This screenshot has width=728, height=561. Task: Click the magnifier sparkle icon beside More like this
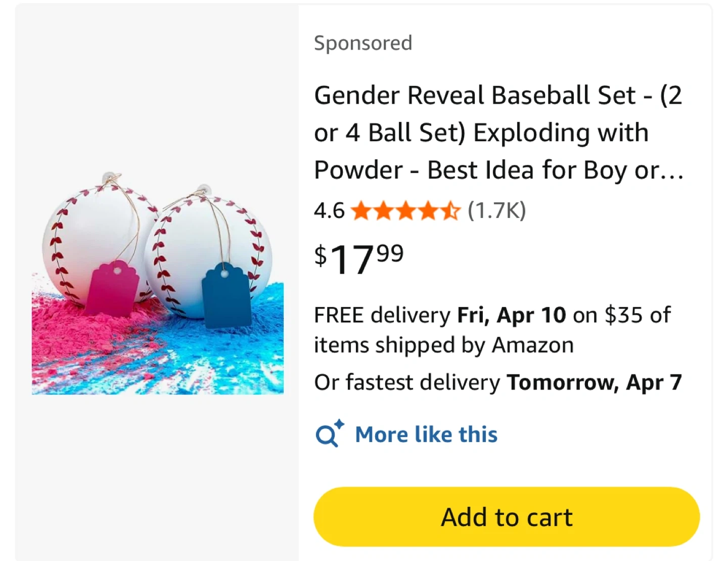pos(329,434)
